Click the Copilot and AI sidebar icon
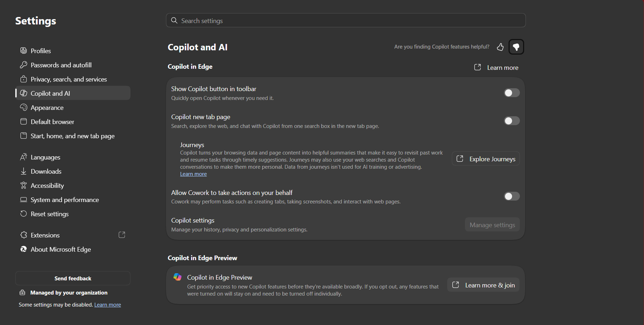This screenshot has height=325, width=644. coord(23,93)
